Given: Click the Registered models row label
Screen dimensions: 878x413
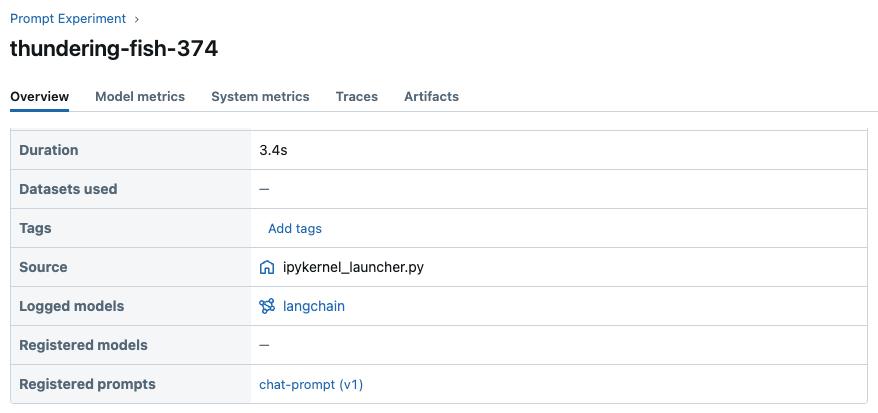Looking at the screenshot, I should coord(83,345).
